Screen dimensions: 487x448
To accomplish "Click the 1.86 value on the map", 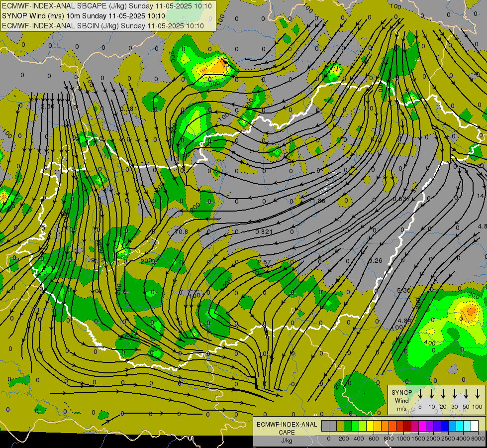I will (319, 201).
